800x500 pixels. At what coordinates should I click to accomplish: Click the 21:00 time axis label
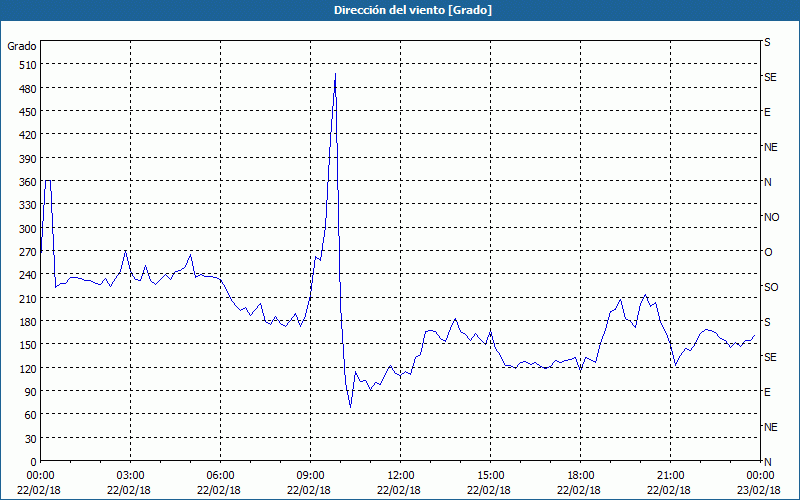(x=670, y=476)
